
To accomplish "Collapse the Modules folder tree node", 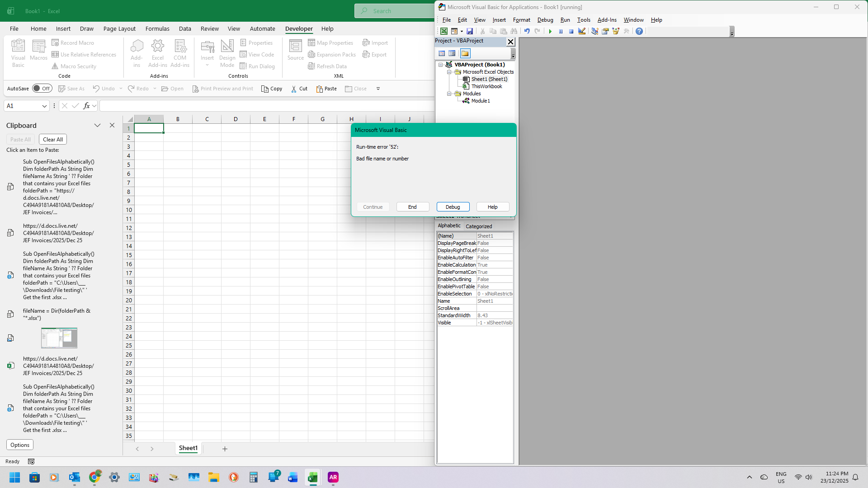I will pos(449,94).
